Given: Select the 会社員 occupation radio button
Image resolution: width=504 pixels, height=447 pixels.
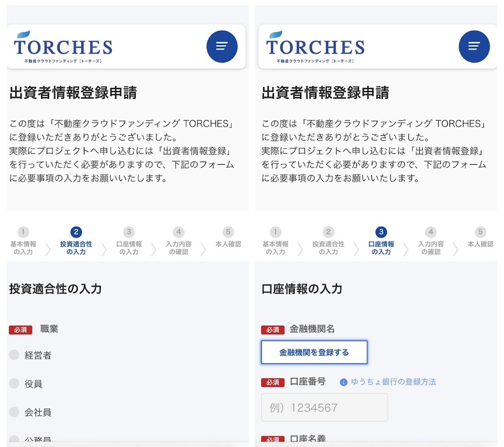Looking at the screenshot, I should point(14,412).
